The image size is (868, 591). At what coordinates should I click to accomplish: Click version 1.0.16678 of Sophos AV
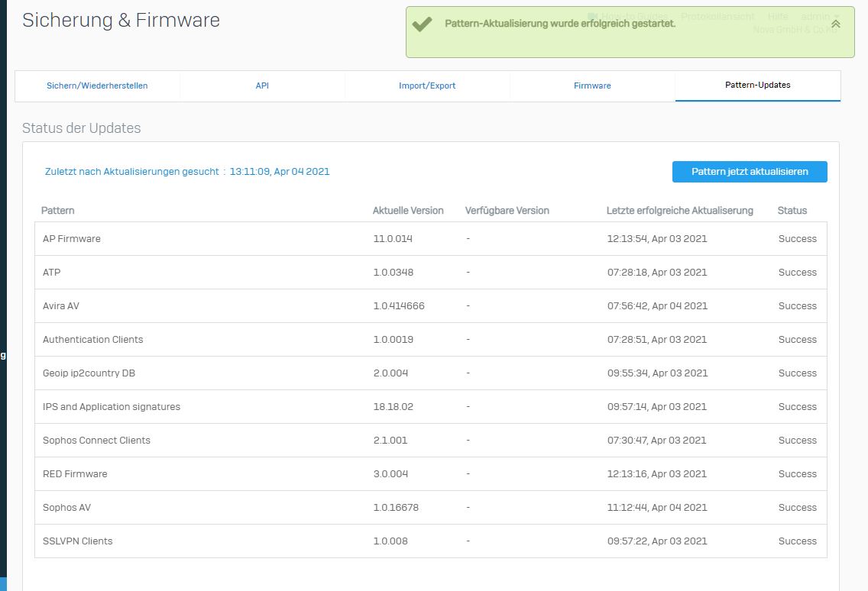397,508
